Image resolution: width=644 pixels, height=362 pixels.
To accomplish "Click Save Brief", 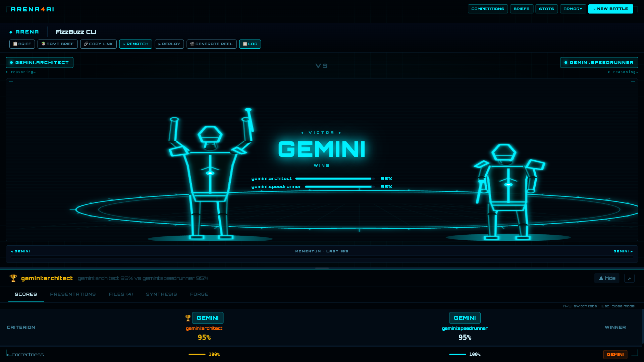I will (x=57, y=44).
